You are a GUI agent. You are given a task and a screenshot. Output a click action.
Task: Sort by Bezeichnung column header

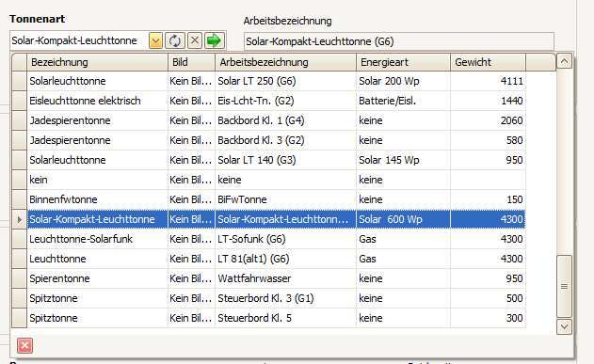97,62
